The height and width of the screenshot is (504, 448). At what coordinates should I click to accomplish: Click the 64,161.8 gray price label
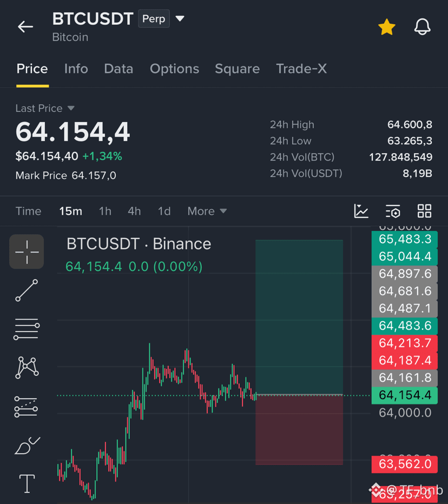[x=405, y=378]
